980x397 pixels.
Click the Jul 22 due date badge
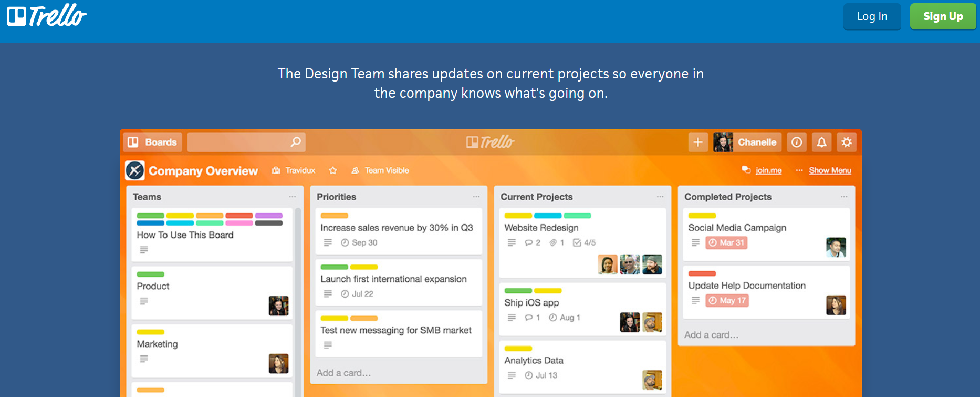[x=357, y=294]
